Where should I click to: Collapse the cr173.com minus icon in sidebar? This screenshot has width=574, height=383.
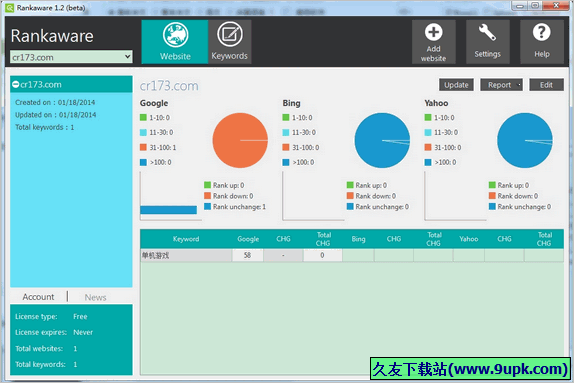coord(15,85)
